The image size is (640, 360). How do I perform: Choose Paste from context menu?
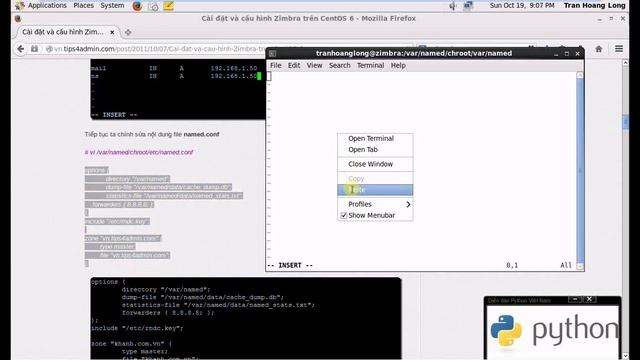tap(375, 190)
